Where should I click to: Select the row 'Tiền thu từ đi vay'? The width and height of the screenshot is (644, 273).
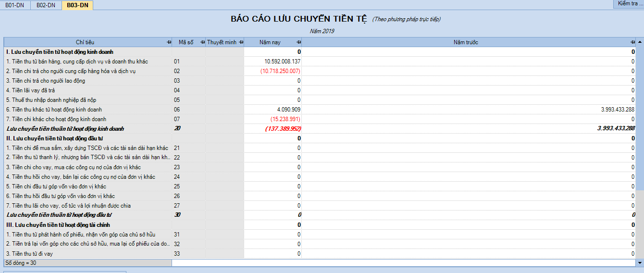point(87,254)
